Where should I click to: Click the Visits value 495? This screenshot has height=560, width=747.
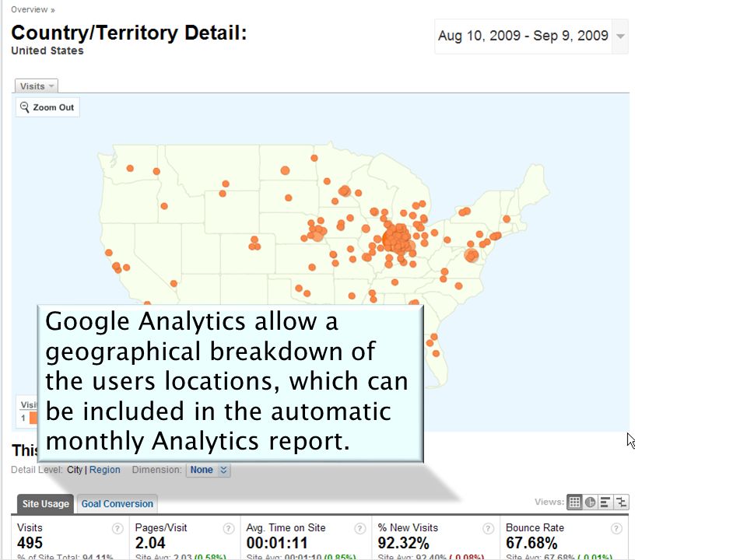(x=30, y=543)
